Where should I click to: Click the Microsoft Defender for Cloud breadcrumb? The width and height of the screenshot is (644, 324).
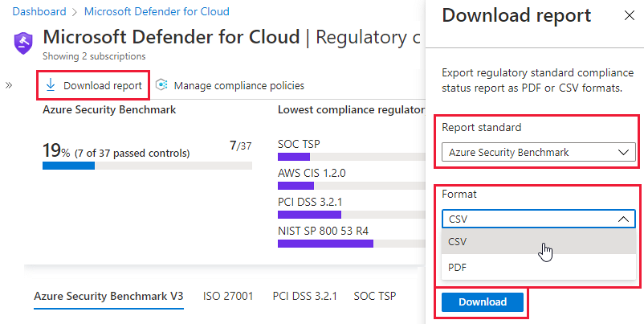pyautogui.click(x=157, y=12)
